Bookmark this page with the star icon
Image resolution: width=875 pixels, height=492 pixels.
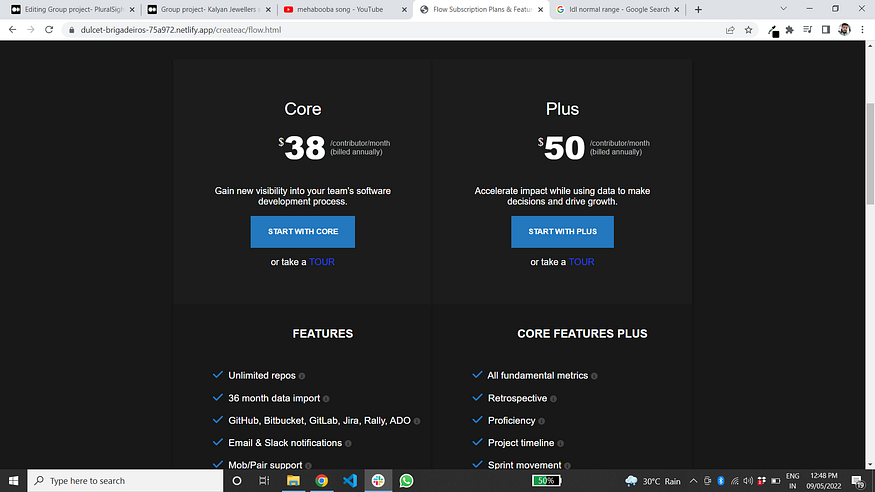pyautogui.click(x=748, y=30)
